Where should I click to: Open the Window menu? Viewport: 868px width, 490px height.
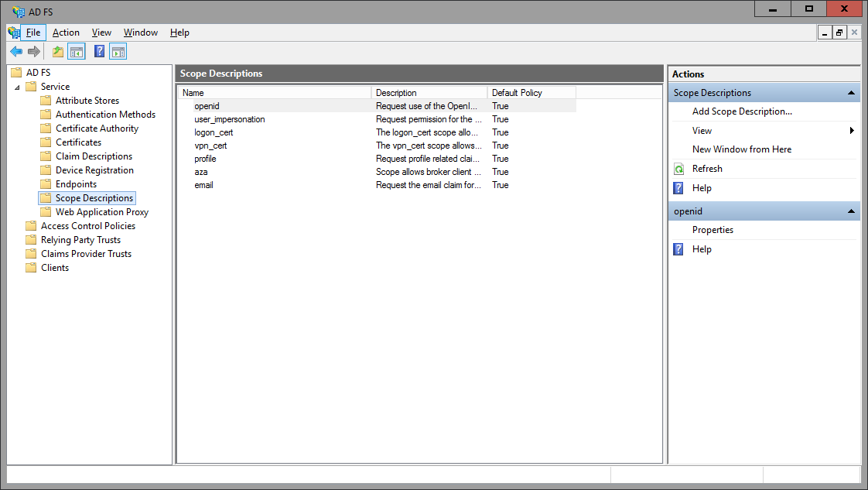pyautogui.click(x=141, y=33)
